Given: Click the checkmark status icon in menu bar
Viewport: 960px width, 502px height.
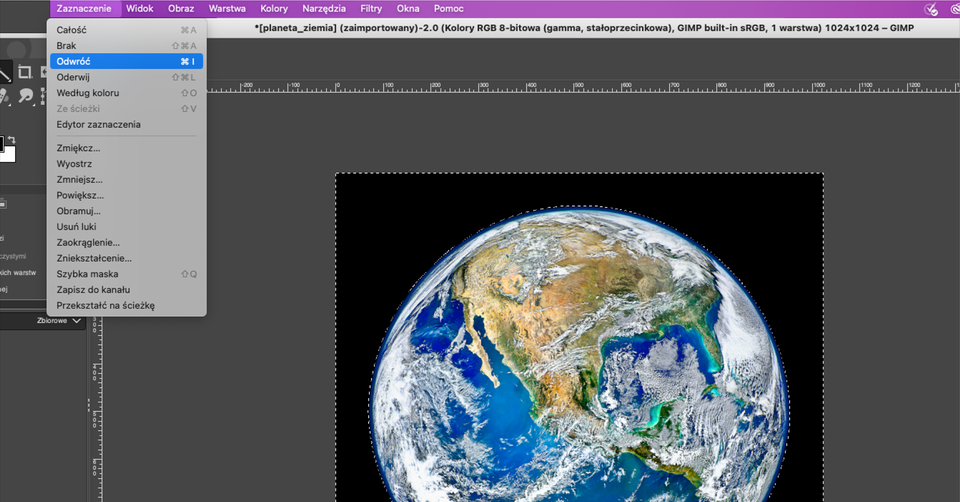Looking at the screenshot, I should pos(932,9).
